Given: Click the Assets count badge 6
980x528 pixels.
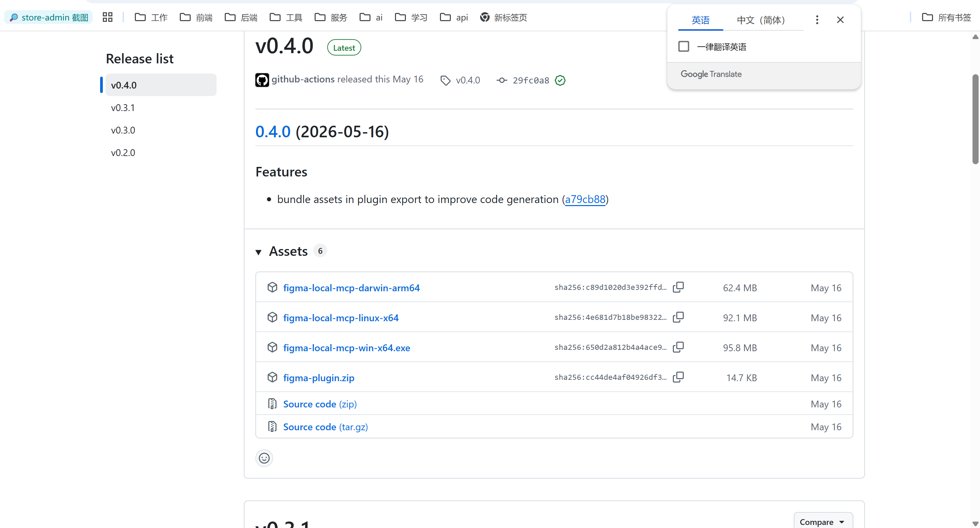Looking at the screenshot, I should (320, 251).
